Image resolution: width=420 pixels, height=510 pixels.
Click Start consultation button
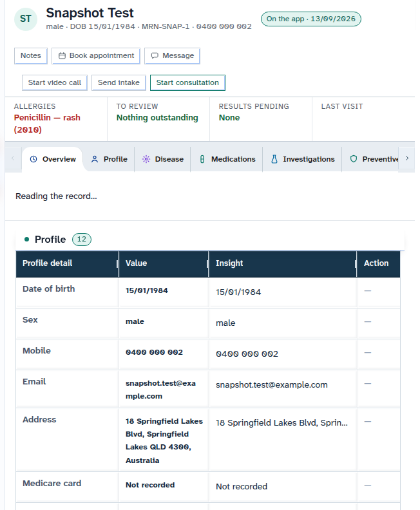tap(187, 82)
